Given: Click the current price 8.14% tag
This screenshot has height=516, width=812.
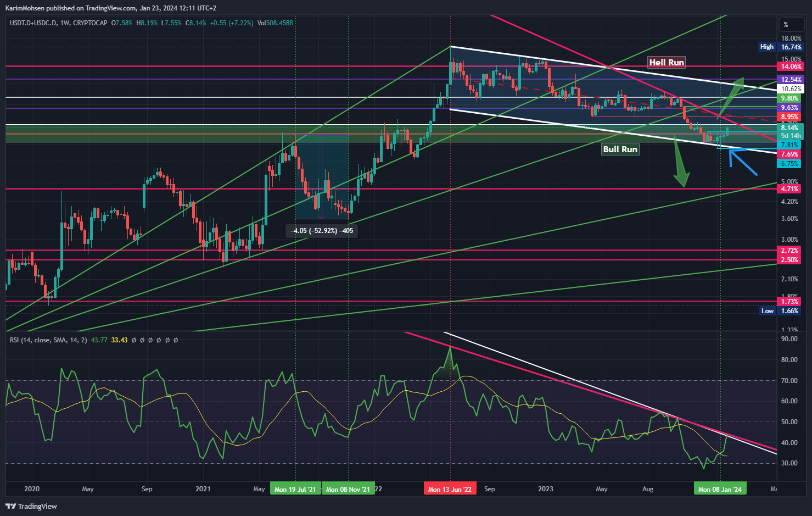Looking at the screenshot, I should 789,128.
